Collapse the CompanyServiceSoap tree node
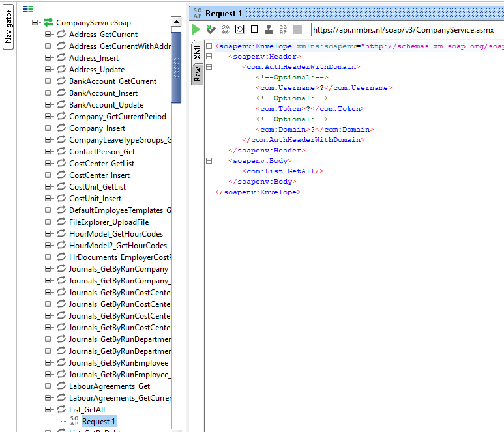The image size is (504, 432). click(35, 23)
